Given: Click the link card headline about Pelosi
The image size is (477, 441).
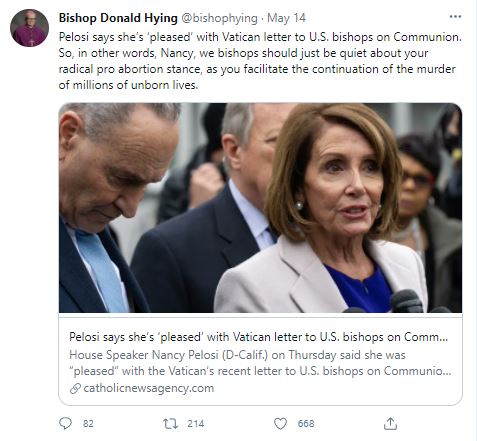Looking at the screenshot, I should [258, 337].
